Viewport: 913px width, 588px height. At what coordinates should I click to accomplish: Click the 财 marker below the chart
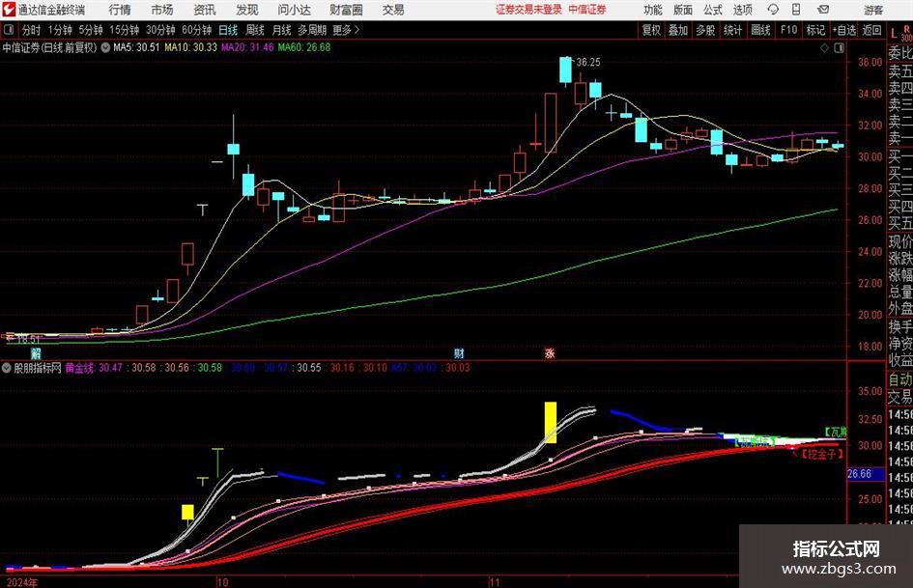[x=459, y=352]
